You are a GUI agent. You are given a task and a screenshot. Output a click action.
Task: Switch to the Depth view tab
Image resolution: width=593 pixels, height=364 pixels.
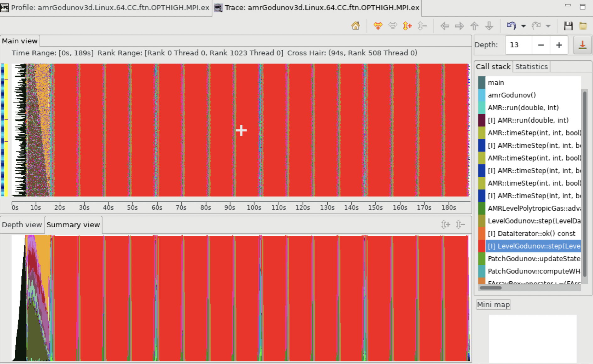pyautogui.click(x=22, y=224)
